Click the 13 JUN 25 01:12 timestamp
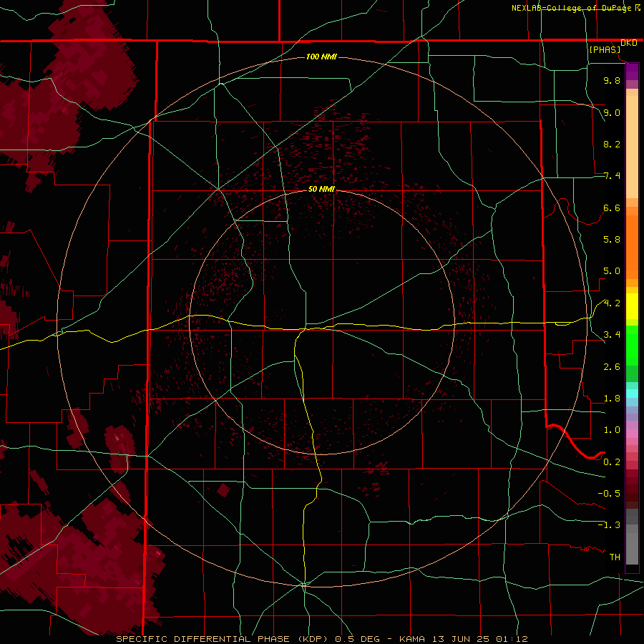 click(479, 639)
